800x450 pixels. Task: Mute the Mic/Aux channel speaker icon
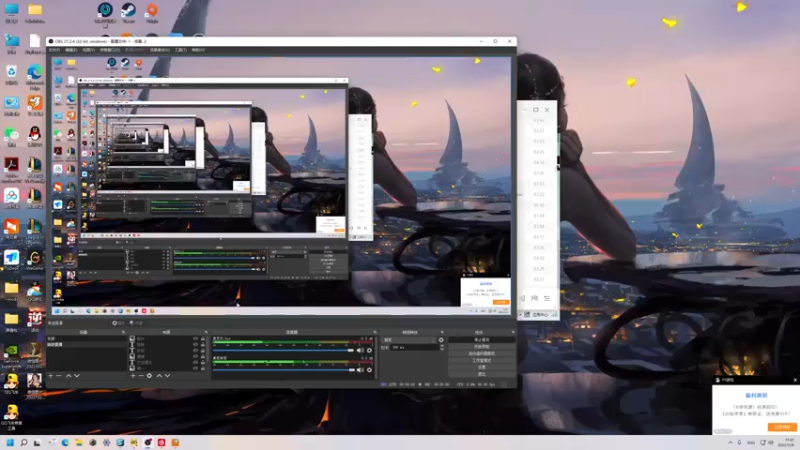[360, 351]
